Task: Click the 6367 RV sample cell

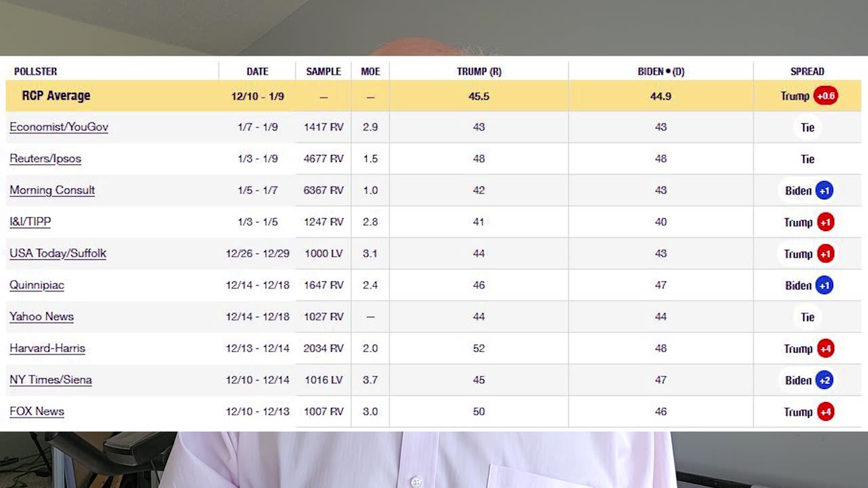Action: point(323,190)
